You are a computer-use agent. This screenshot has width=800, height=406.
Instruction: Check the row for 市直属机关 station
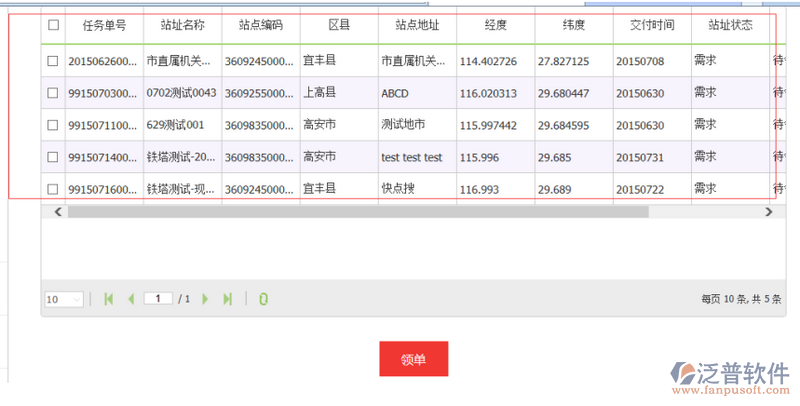coord(53,61)
